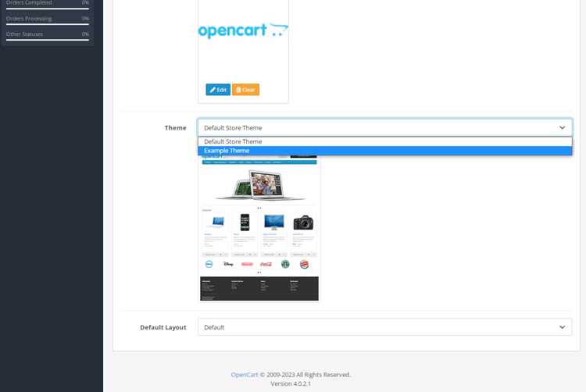Click the camera product in theme preview
Image resolution: width=586 pixels, height=392 pixels.
(x=303, y=223)
